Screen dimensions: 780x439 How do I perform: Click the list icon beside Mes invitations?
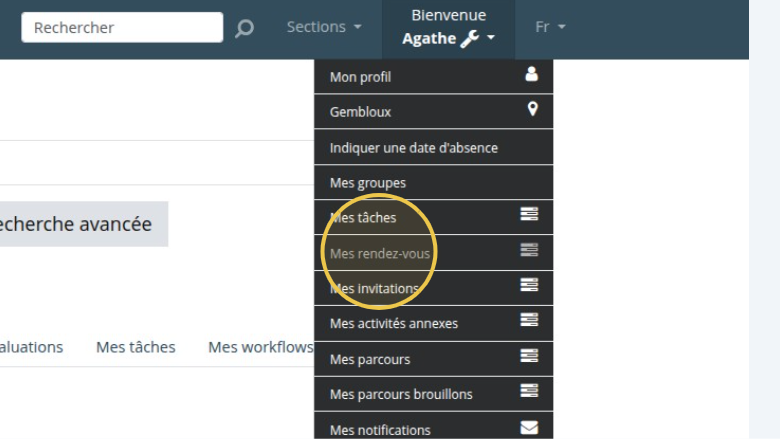[x=529, y=285]
